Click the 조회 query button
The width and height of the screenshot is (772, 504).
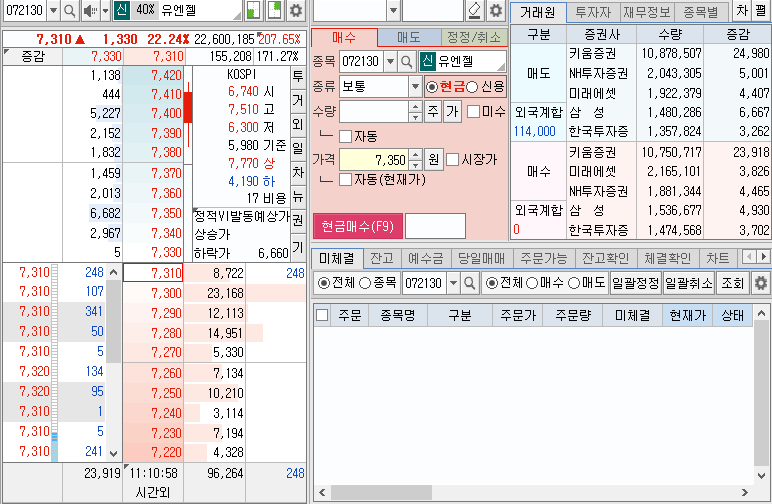click(x=733, y=283)
